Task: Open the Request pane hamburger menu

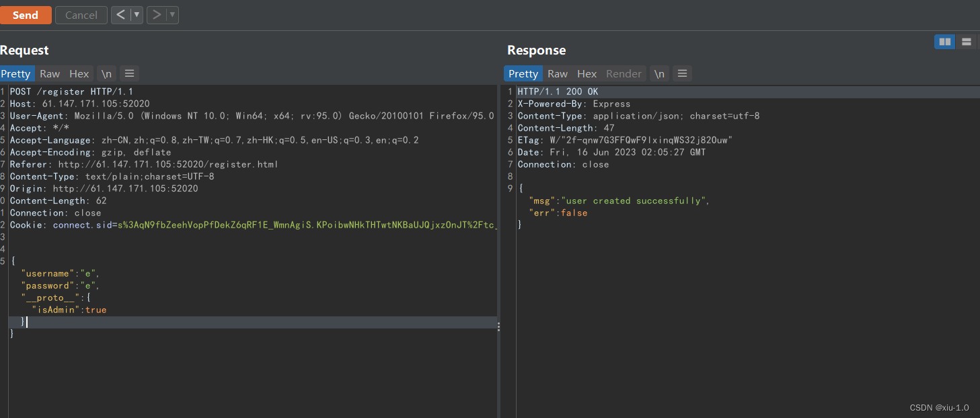Action: point(128,73)
